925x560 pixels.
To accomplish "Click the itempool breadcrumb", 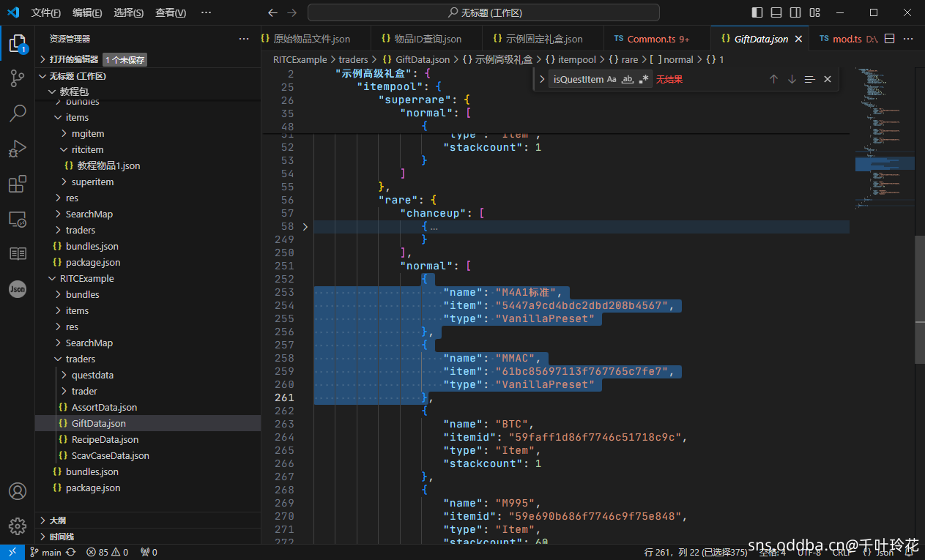I will click(x=577, y=59).
